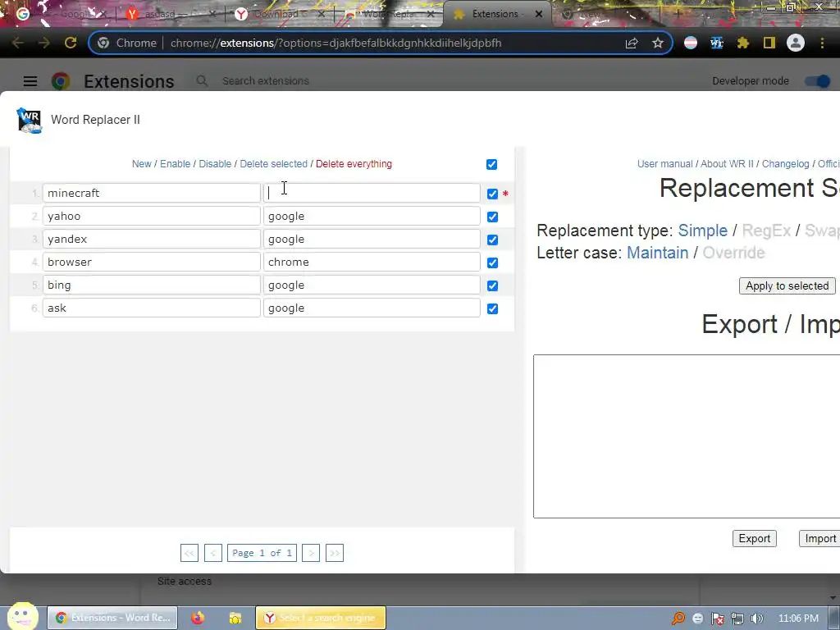Toggle the Chrome side panel icon
The height and width of the screenshot is (630, 840).
769,43
